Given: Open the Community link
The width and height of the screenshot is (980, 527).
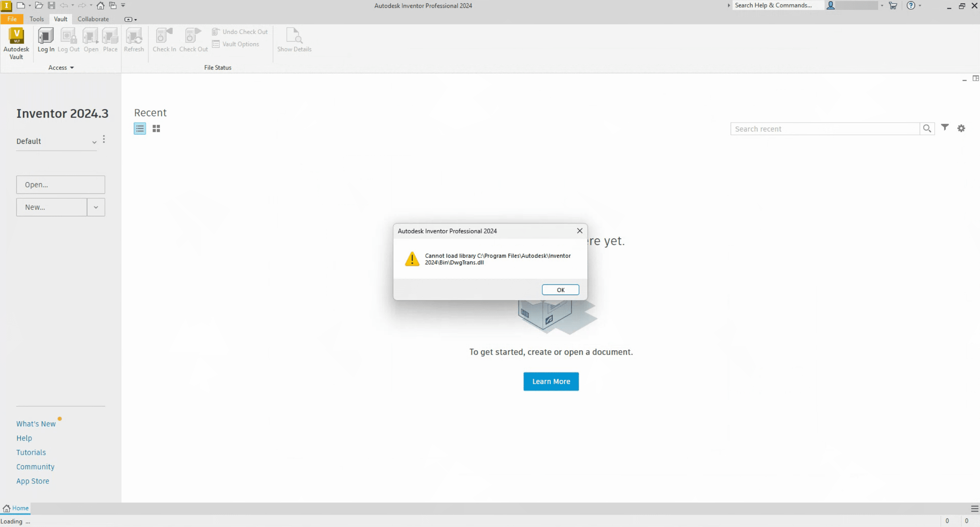Looking at the screenshot, I should pyautogui.click(x=35, y=467).
